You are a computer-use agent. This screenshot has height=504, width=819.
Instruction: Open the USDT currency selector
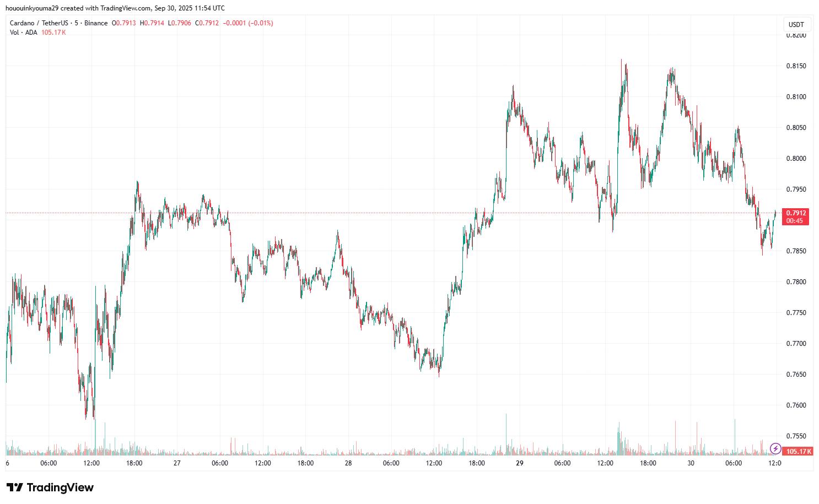point(796,25)
